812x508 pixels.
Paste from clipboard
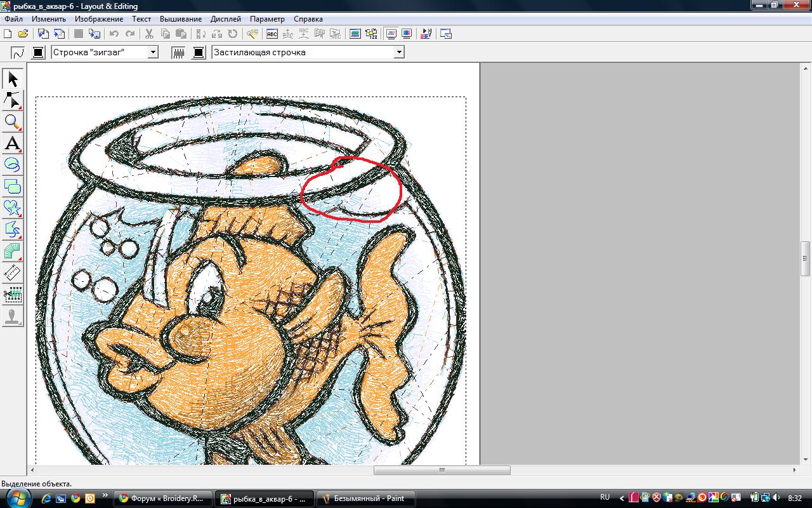pyautogui.click(x=181, y=34)
